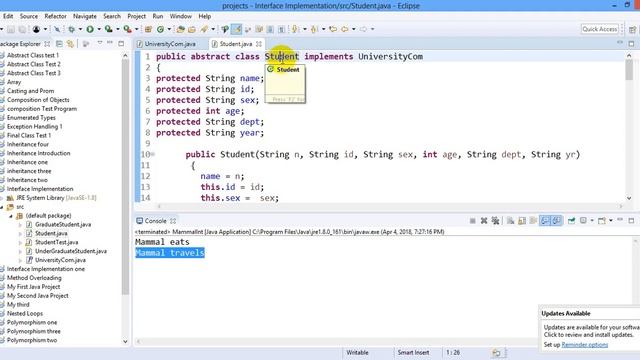The width and height of the screenshot is (640, 360).
Task: Expand the GraduateStudent.java tree node
Action: pos(20,225)
